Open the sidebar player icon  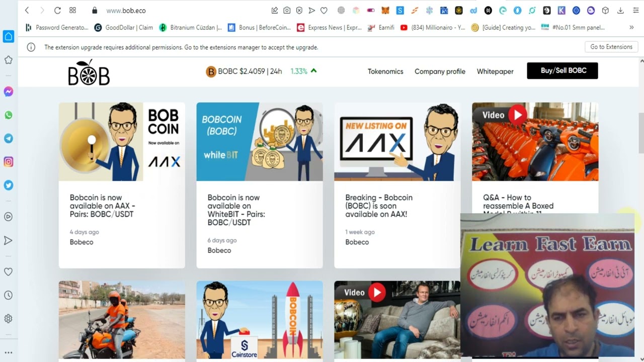pyautogui.click(x=8, y=217)
